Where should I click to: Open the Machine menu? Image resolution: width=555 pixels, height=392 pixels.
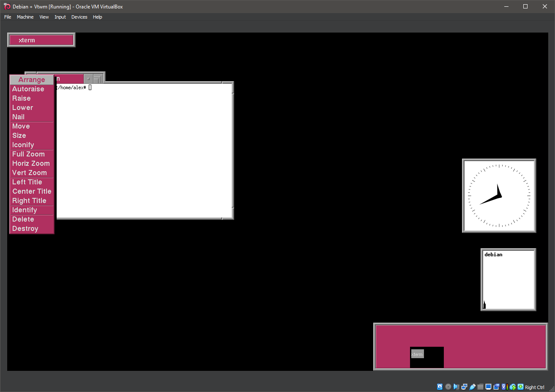pos(25,17)
